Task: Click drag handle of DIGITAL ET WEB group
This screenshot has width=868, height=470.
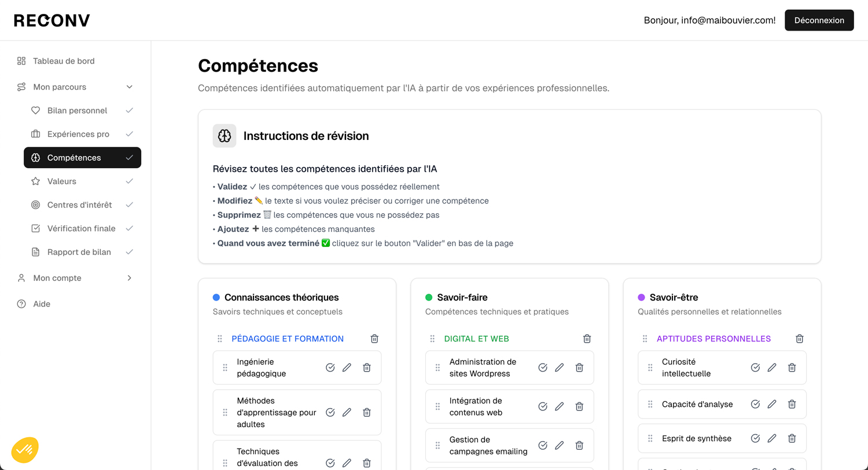Action: [432, 339]
